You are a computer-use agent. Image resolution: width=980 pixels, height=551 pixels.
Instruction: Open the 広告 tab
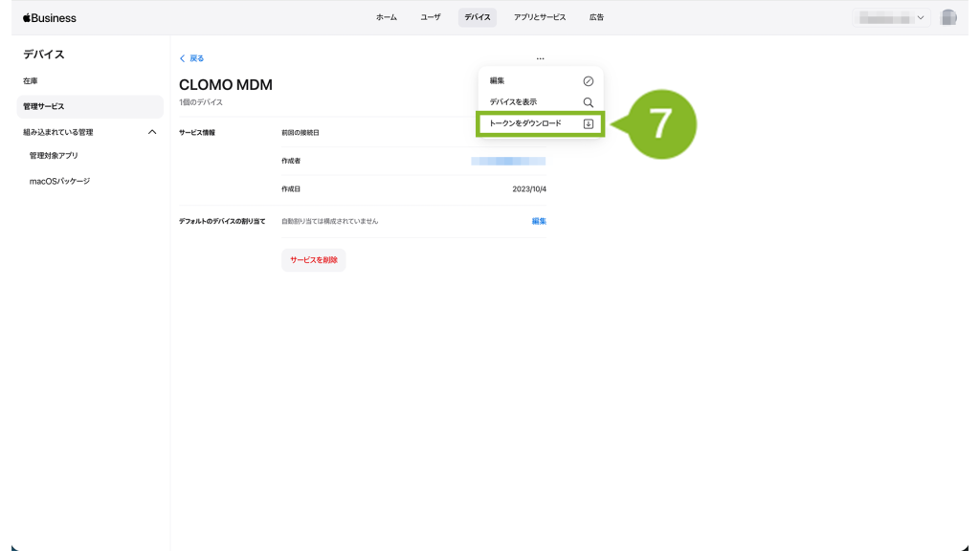coord(596,17)
